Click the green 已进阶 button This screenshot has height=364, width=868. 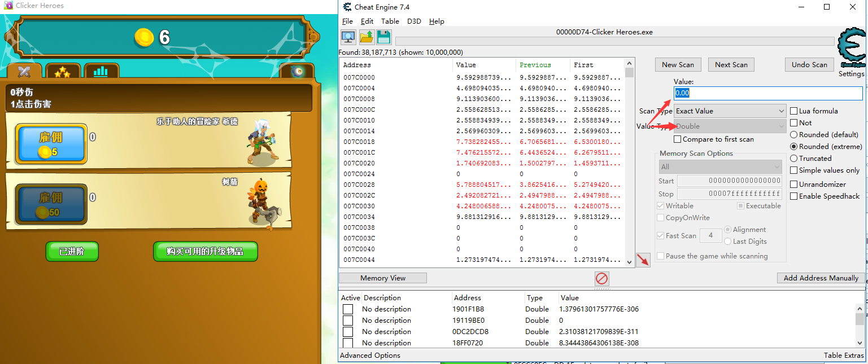pos(72,252)
